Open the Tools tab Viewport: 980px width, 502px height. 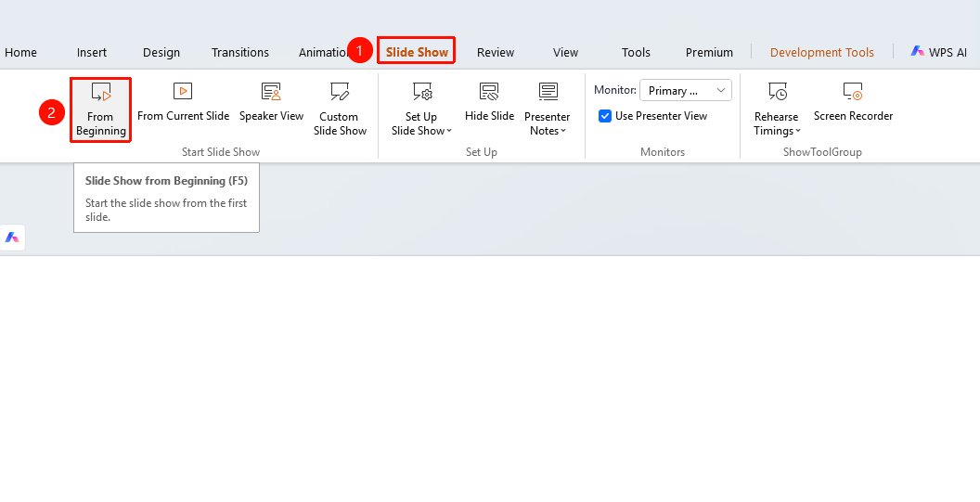[637, 53]
